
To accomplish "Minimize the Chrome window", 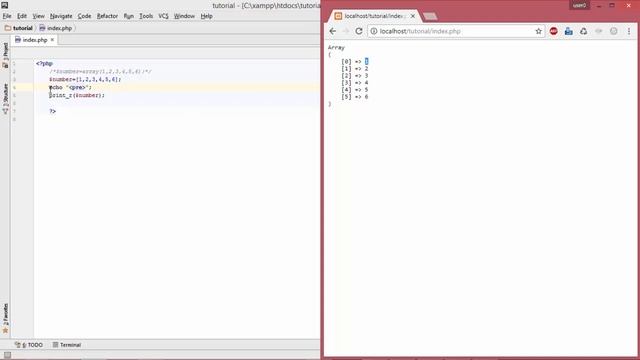I will pyautogui.click(x=599, y=5).
